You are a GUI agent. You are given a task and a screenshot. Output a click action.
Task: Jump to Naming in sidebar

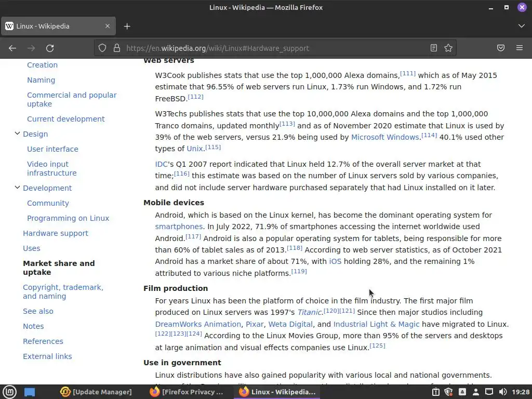click(x=41, y=80)
